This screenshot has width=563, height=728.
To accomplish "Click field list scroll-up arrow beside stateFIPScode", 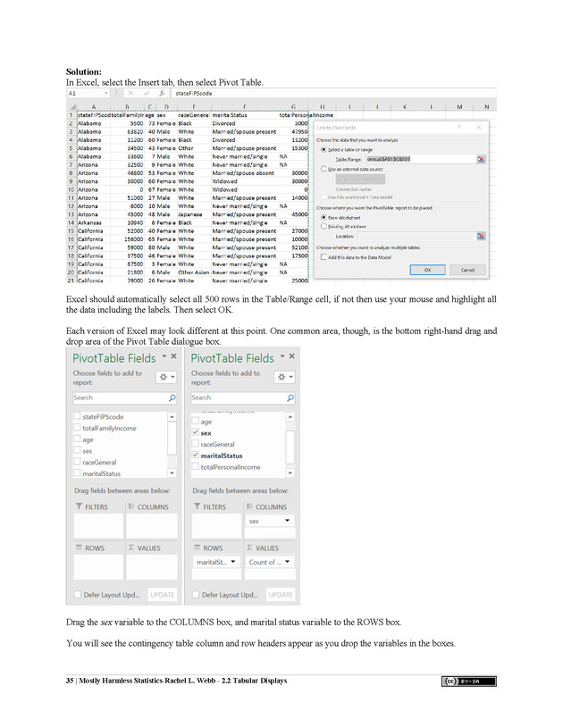I will (x=172, y=417).
